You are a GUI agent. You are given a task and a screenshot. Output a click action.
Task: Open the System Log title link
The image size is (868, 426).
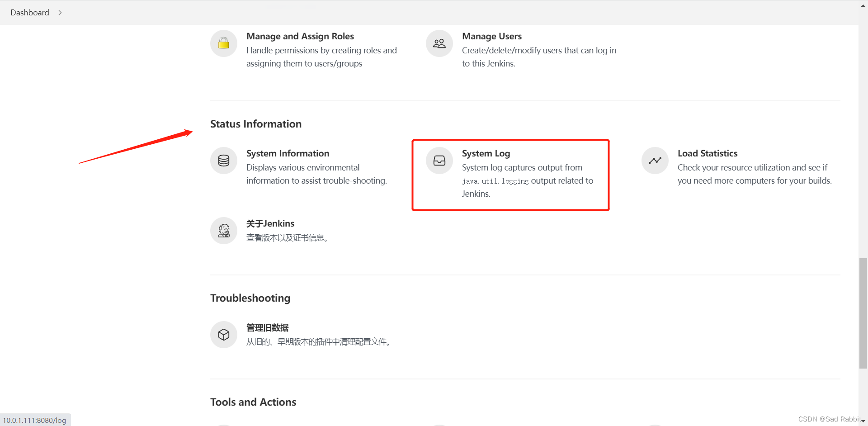pos(486,153)
